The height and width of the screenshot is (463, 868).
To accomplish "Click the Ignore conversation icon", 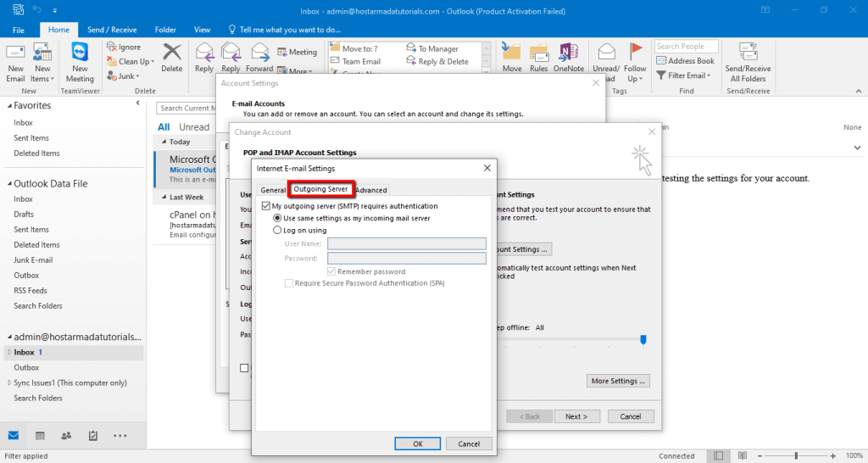I will pos(113,47).
